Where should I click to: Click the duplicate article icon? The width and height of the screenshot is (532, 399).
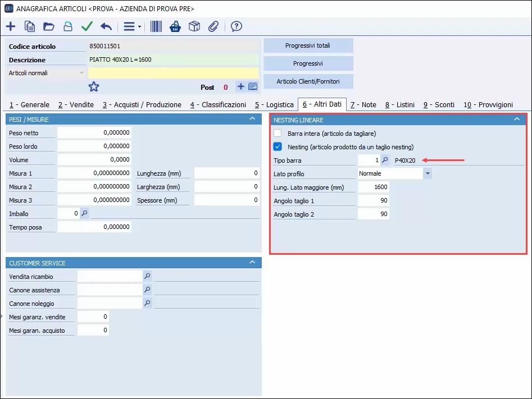pyautogui.click(x=30, y=26)
